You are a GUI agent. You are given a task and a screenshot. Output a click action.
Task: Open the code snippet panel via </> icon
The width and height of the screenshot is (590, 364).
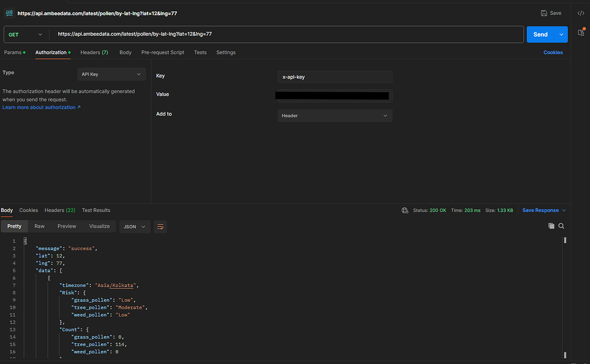[580, 13]
